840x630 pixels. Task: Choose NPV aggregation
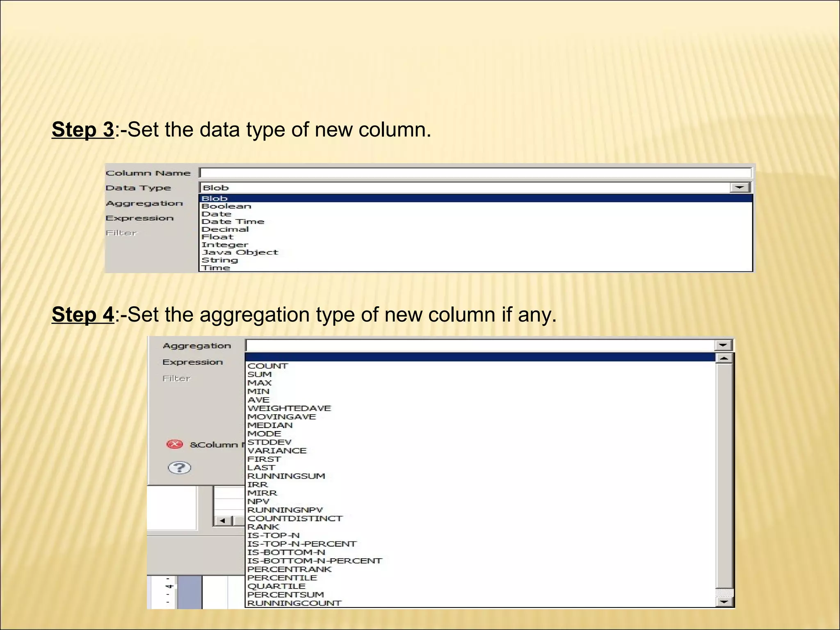click(x=480, y=502)
